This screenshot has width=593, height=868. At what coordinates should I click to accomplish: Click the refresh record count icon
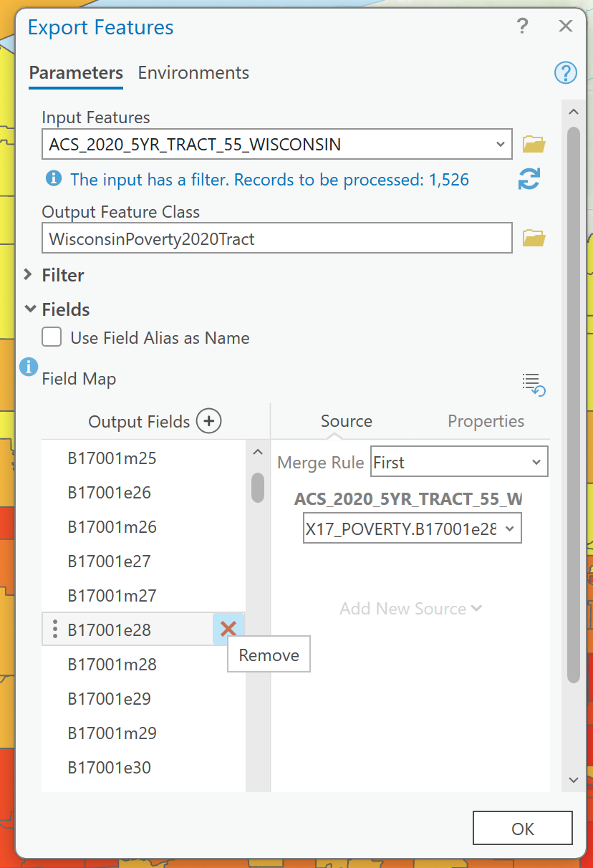click(x=529, y=179)
